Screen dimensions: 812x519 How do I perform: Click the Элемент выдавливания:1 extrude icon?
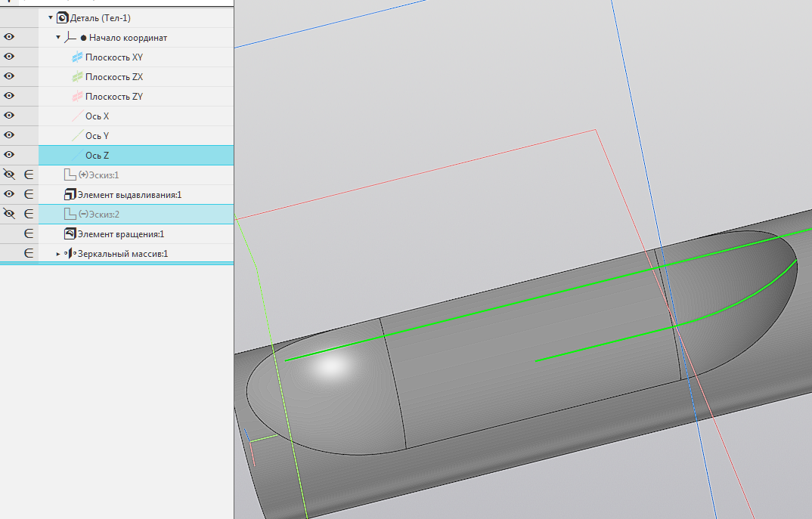pos(70,195)
